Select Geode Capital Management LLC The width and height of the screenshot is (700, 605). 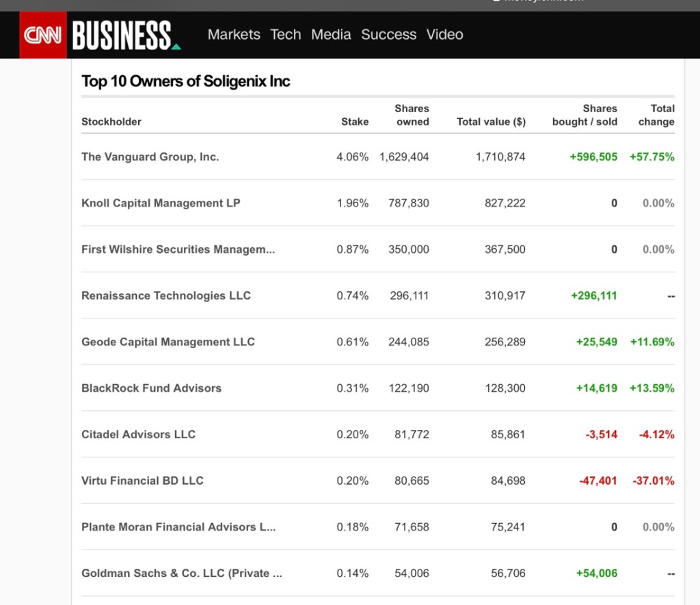(x=167, y=342)
